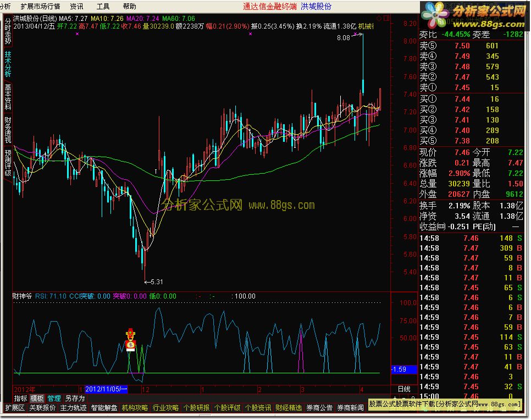Click the God of Wealth signal icon
531x420 pixels.
click(x=130, y=339)
